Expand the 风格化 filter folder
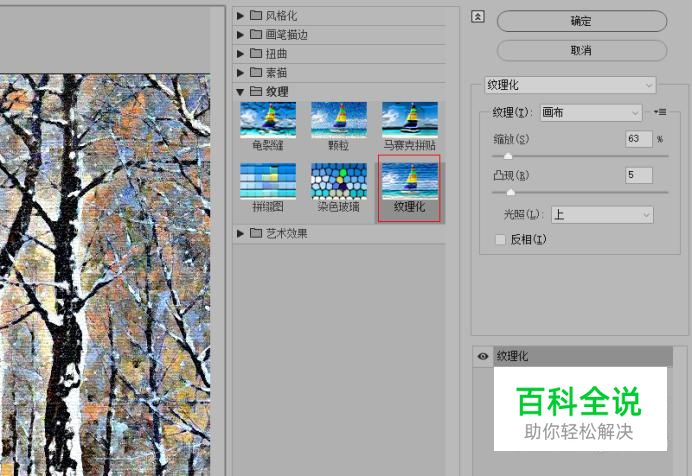Image resolution: width=692 pixels, height=476 pixels. (x=240, y=16)
